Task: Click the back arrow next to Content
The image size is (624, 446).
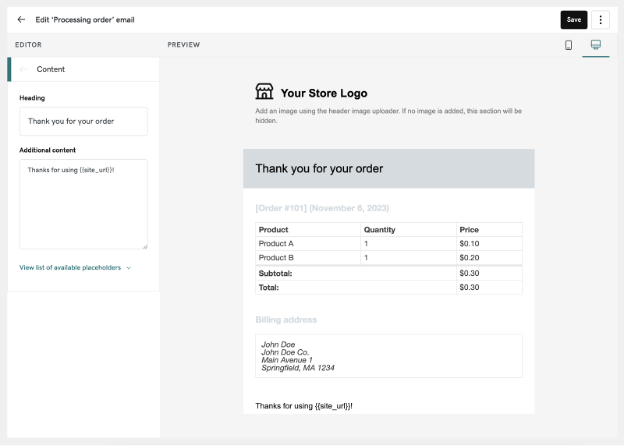Action: 24,69
